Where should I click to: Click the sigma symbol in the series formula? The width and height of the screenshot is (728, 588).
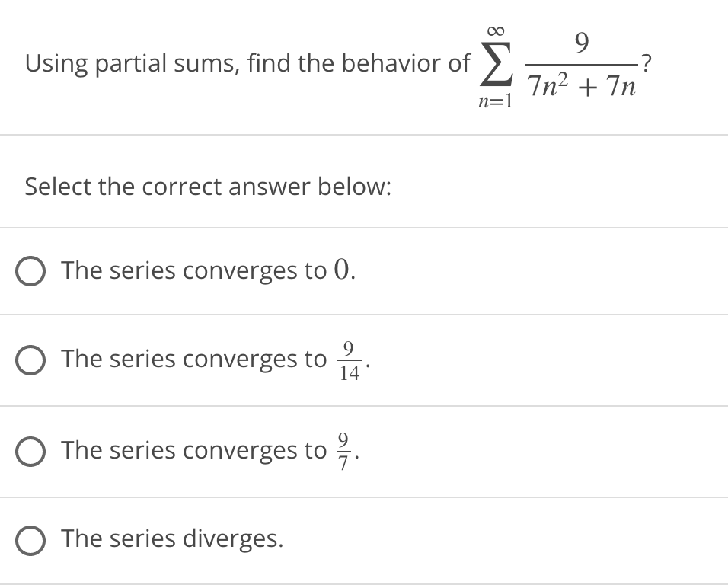pos(498,65)
